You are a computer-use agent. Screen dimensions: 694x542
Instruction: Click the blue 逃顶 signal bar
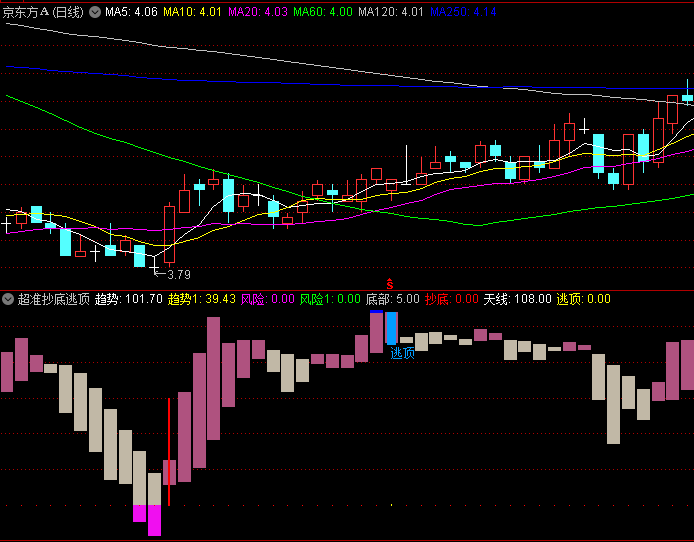(392, 328)
